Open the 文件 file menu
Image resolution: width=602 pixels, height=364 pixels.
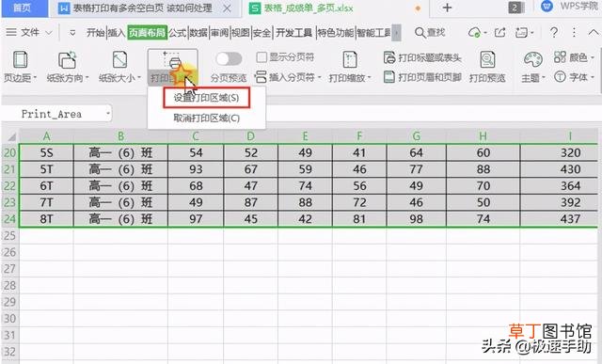pos(29,33)
